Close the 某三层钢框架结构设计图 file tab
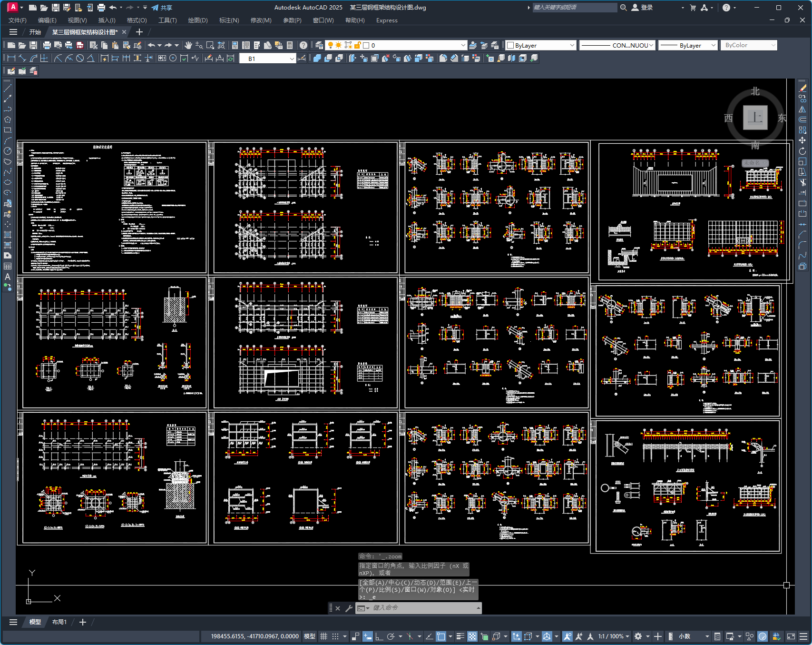Image resolution: width=812 pixels, height=645 pixels. [124, 32]
